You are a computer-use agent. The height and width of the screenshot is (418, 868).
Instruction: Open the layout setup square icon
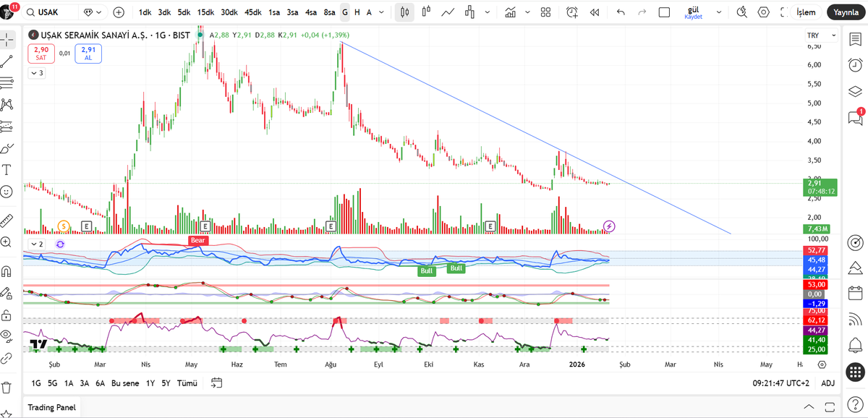[x=664, y=12]
